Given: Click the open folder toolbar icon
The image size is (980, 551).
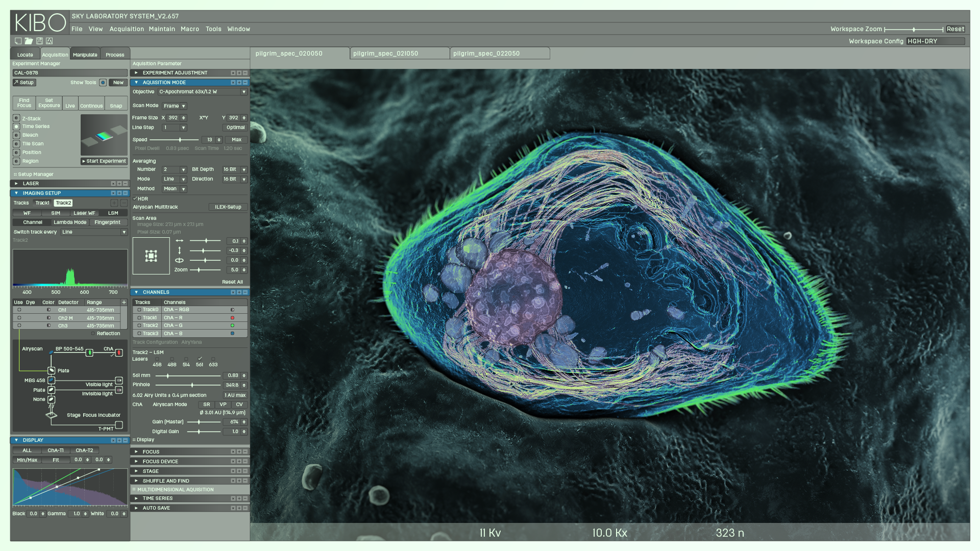Looking at the screenshot, I should coord(29,41).
